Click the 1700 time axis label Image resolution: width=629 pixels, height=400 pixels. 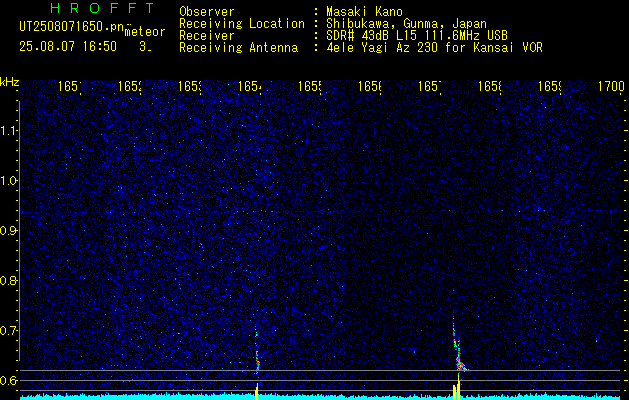[611, 86]
